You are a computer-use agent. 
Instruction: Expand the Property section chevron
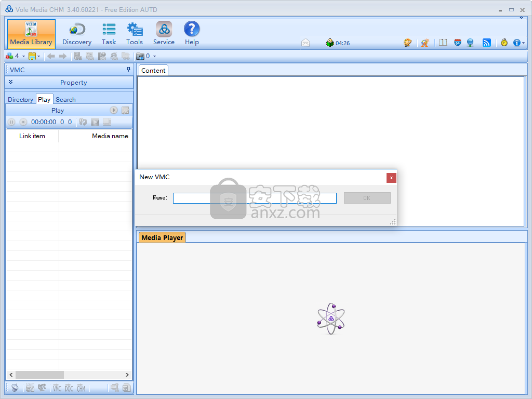[x=11, y=82]
